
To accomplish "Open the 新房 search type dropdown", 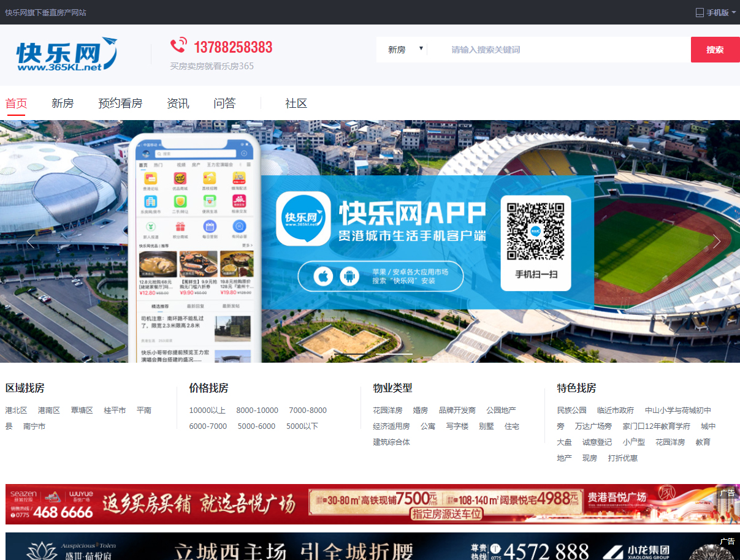I will [x=405, y=50].
